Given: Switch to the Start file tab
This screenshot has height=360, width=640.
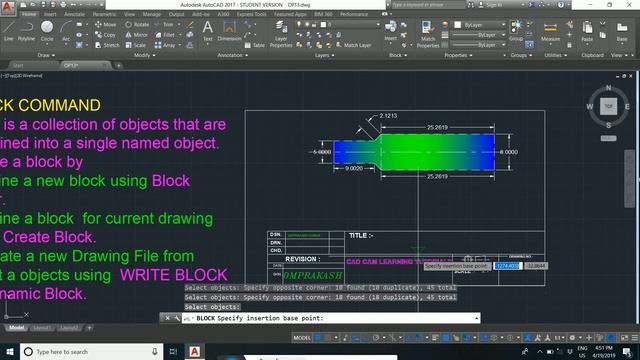Looking at the screenshot, I should click(18, 65).
